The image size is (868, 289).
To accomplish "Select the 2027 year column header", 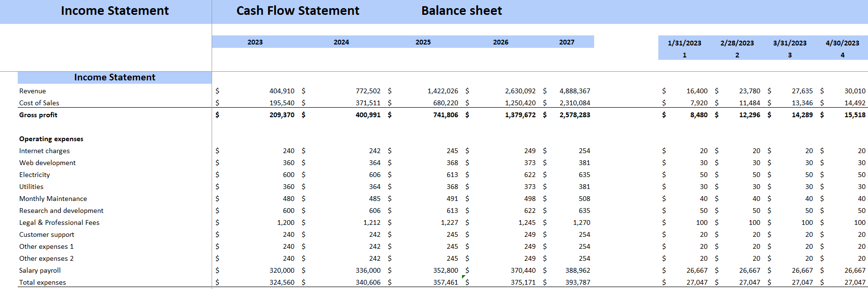I will (x=567, y=42).
